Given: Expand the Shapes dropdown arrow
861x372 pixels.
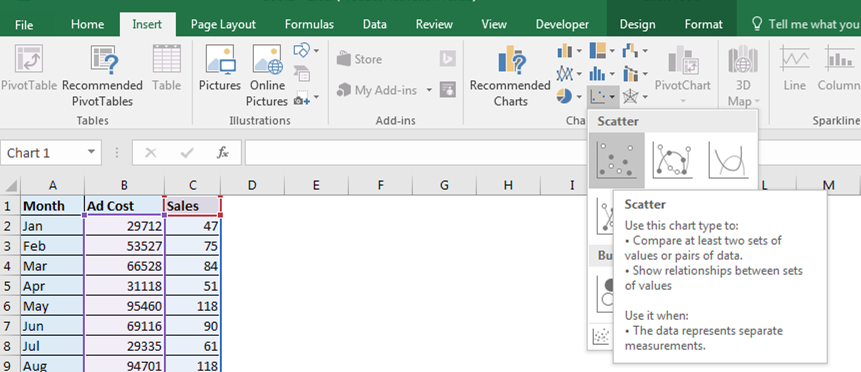Looking at the screenshot, I should (x=316, y=51).
